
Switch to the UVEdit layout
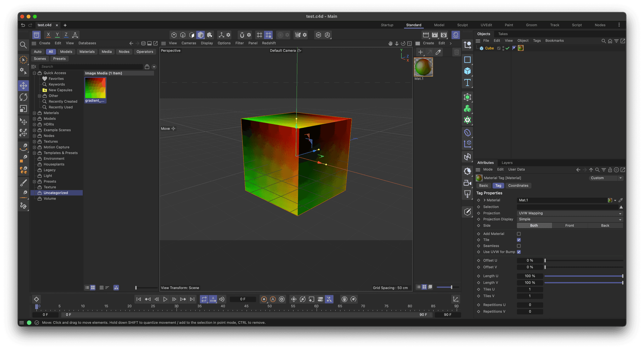pyautogui.click(x=486, y=25)
